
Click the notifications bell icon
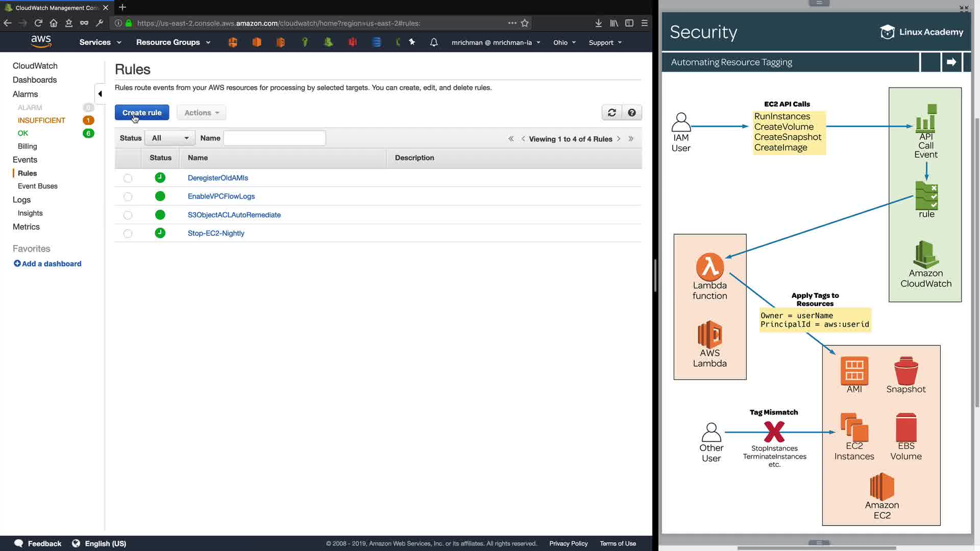tap(434, 42)
